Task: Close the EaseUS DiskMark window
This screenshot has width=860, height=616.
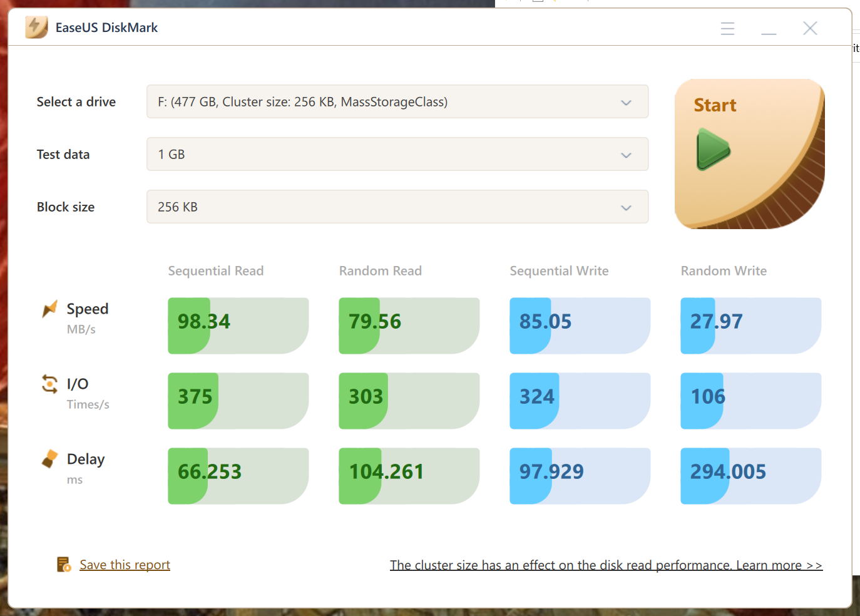Action: click(x=810, y=28)
